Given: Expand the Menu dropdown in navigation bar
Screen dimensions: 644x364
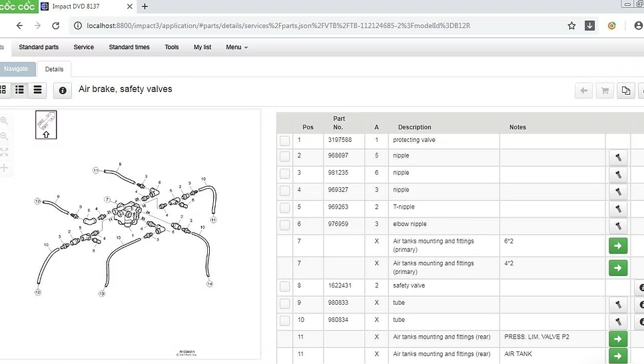Looking at the screenshot, I should tap(236, 47).
